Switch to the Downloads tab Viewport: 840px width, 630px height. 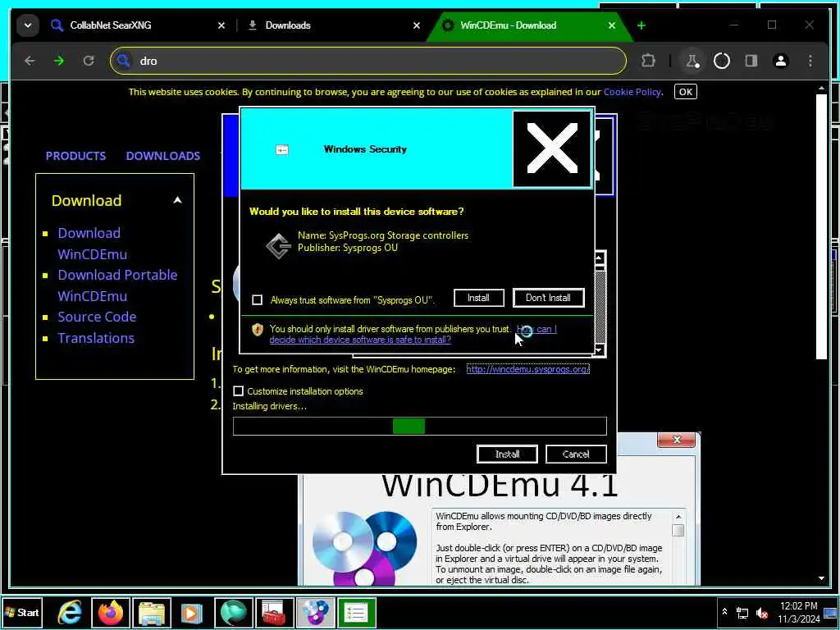288,25
